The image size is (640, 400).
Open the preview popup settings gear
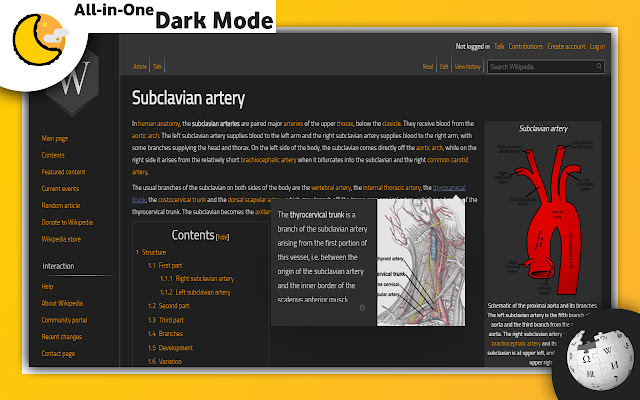[362, 307]
